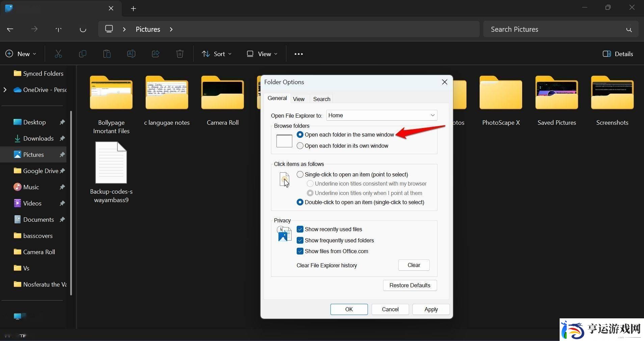Click the OK button
The image size is (644, 341).
(349, 309)
